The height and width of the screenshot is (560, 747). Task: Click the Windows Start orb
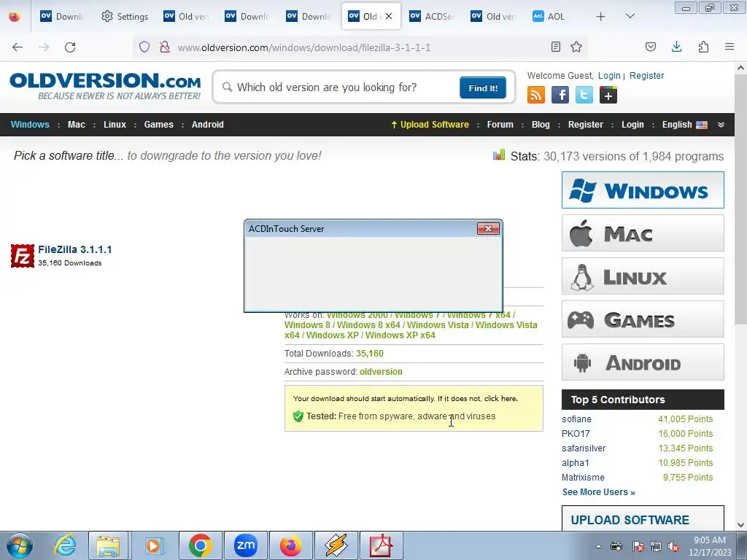tap(20, 545)
